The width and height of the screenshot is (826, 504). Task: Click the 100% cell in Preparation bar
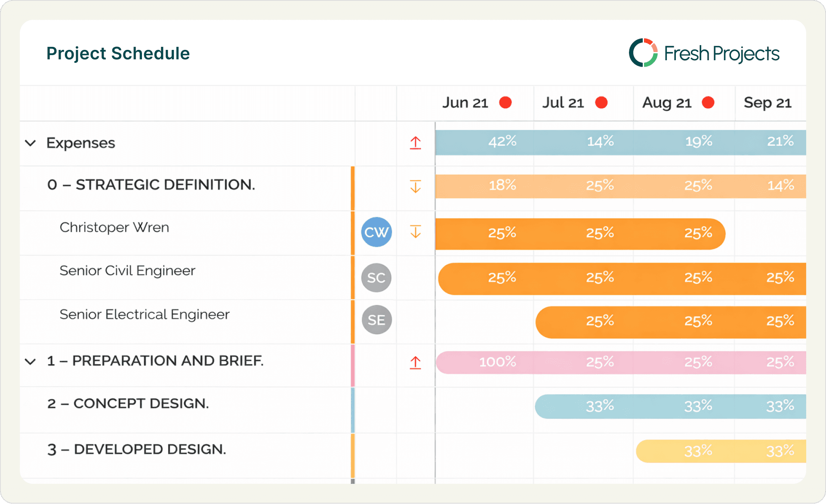pyautogui.click(x=497, y=362)
